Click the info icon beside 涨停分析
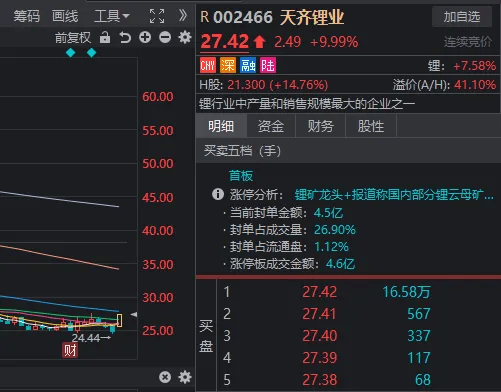501x392 pixels. [218, 194]
